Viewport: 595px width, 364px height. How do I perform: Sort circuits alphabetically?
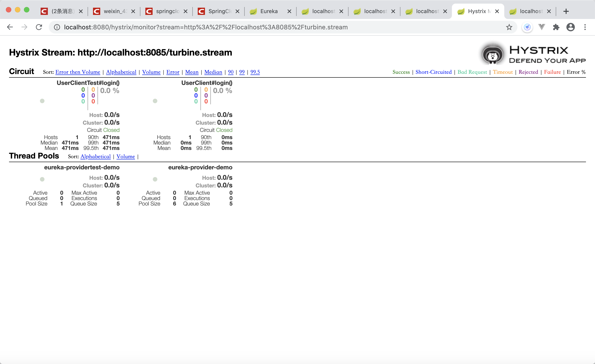point(121,72)
